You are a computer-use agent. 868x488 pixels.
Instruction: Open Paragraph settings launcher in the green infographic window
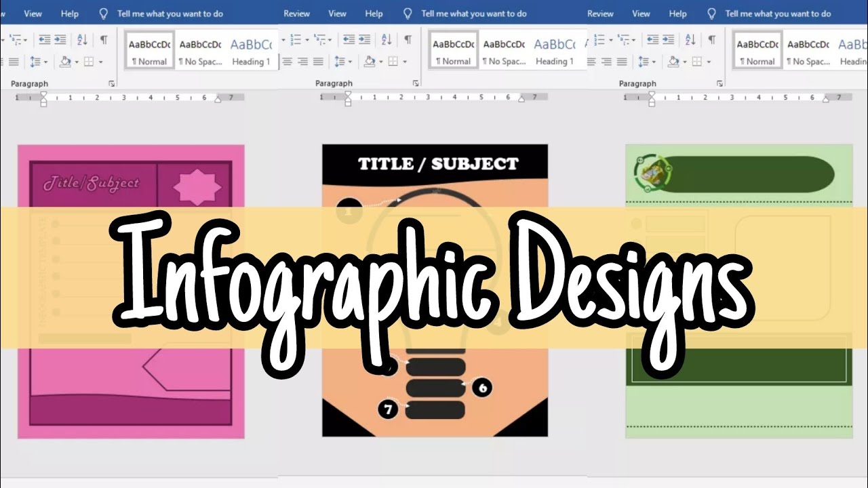point(719,83)
